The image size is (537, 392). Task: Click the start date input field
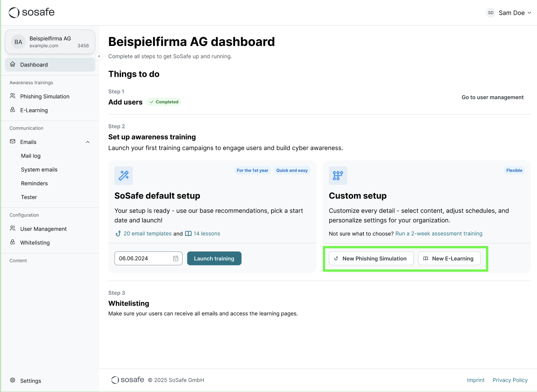click(x=143, y=258)
